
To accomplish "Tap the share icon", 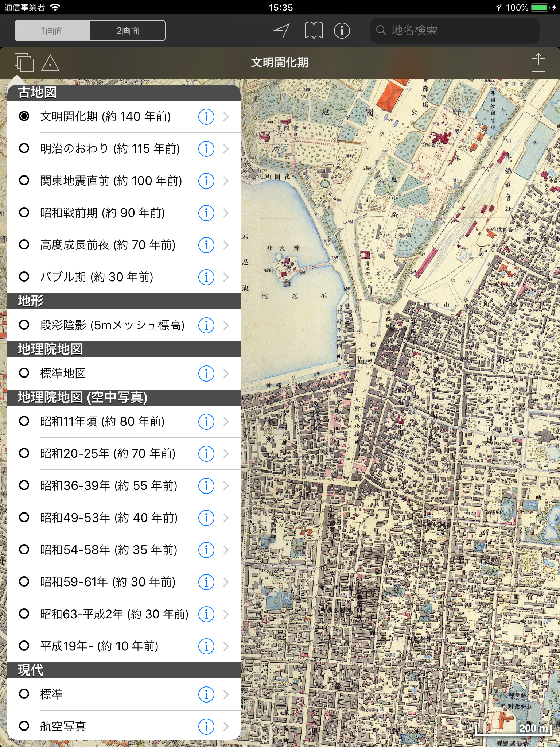I will click(x=538, y=62).
